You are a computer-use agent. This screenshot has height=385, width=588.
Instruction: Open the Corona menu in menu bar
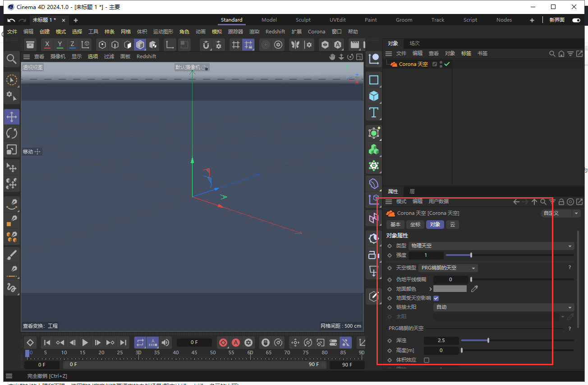click(317, 32)
